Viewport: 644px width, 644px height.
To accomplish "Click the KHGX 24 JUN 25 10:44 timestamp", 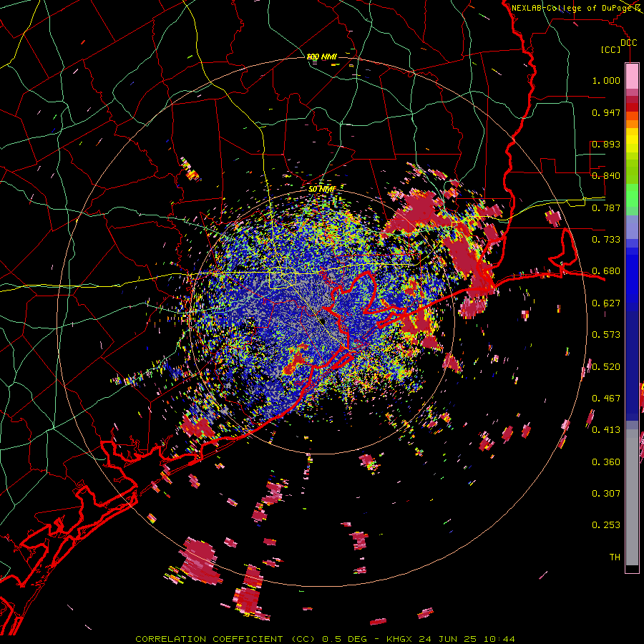I will click(451, 639).
